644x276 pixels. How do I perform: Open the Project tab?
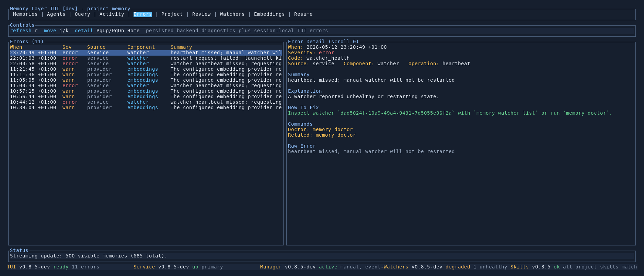click(x=172, y=14)
